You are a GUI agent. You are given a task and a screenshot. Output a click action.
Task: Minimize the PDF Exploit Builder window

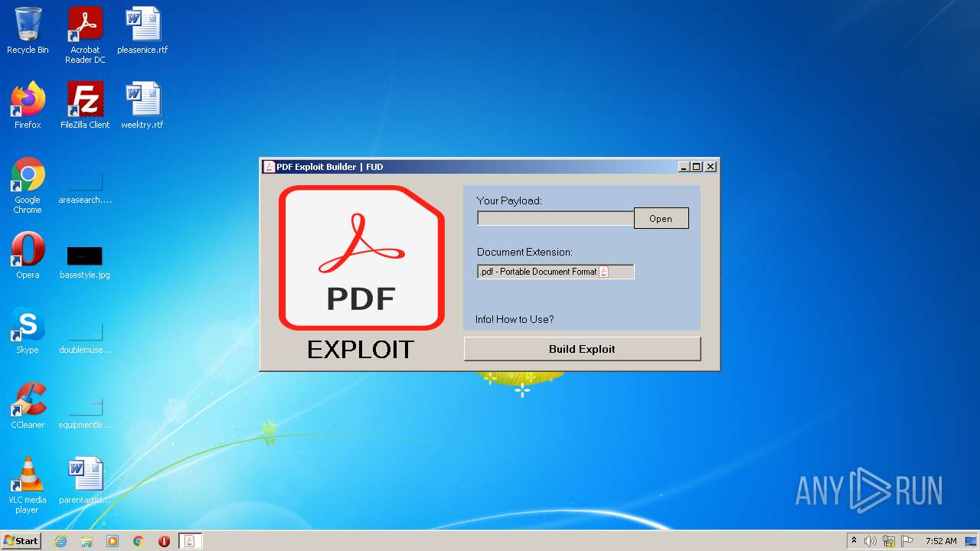pyautogui.click(x=684, y=166)
